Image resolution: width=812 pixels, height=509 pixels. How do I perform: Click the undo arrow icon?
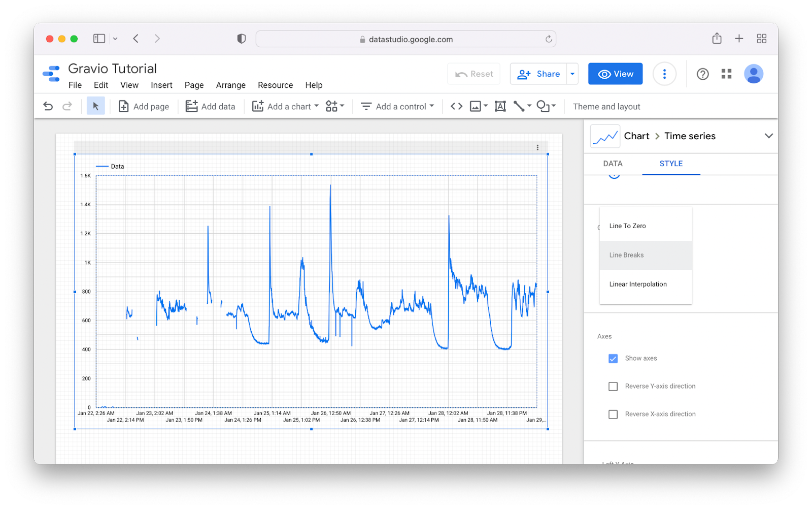click(47, 106)
